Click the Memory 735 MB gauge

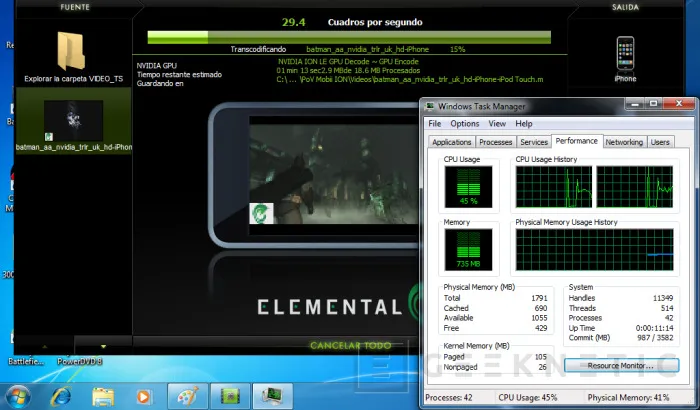[x=468, y=250]
